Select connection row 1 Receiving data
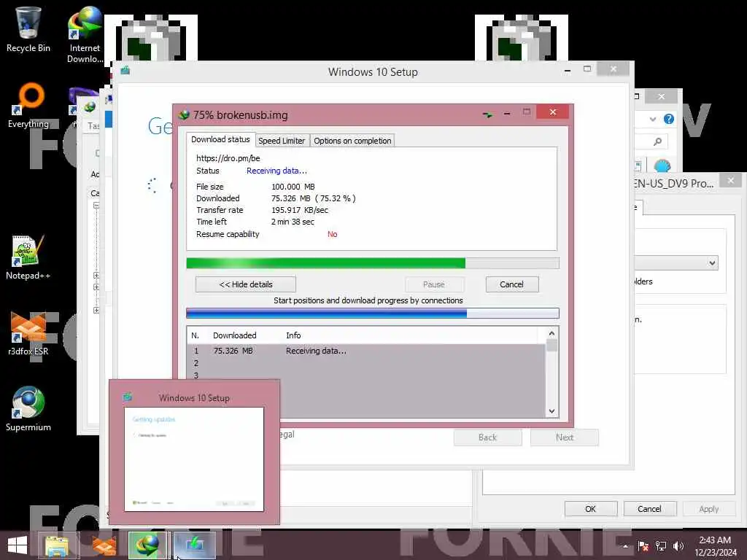Viewport: 747px width, 560px height. (366, 351)
